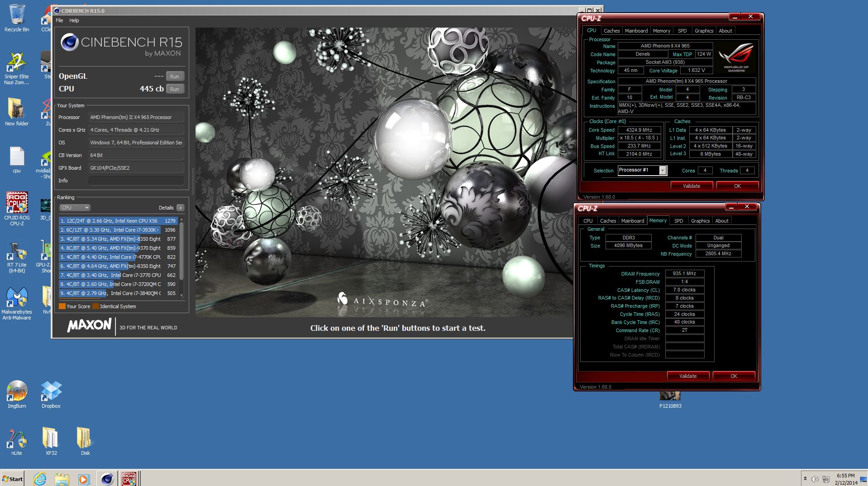
Task: Click Validate in bottom CPU-Z window
Action: [x=688, y=376]
